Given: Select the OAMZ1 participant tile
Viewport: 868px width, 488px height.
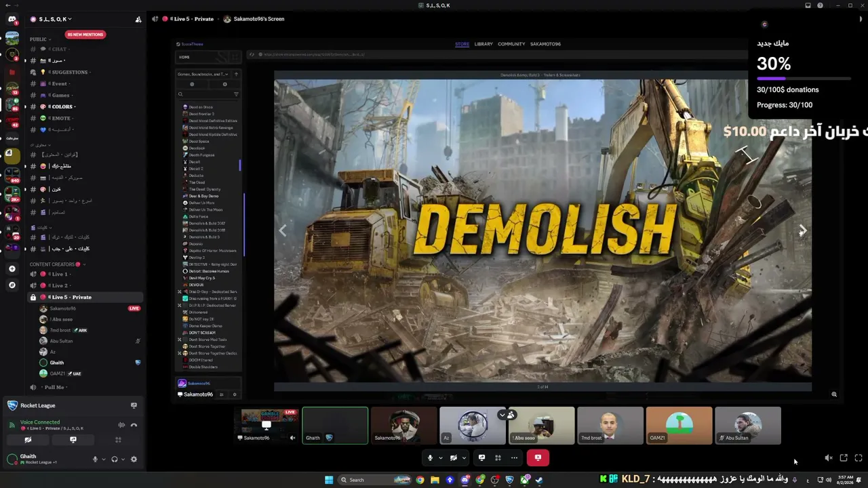Looking at the screenshot, I should pyautogui.click(x=679, y=426).
